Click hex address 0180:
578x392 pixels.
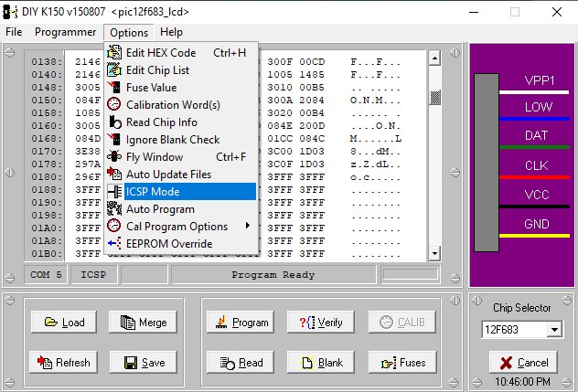tap(47, 177)
